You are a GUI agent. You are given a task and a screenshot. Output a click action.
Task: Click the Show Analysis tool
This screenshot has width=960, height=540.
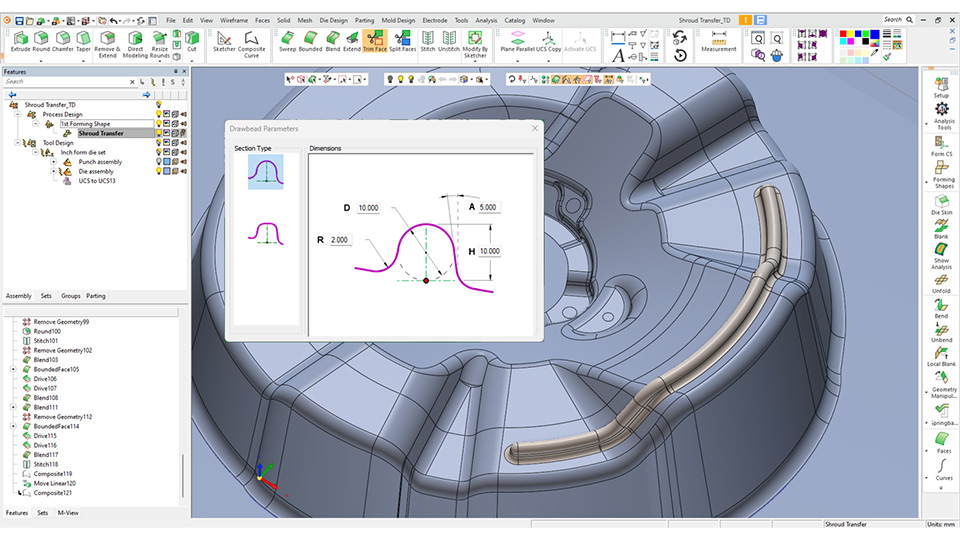(942, 256)
